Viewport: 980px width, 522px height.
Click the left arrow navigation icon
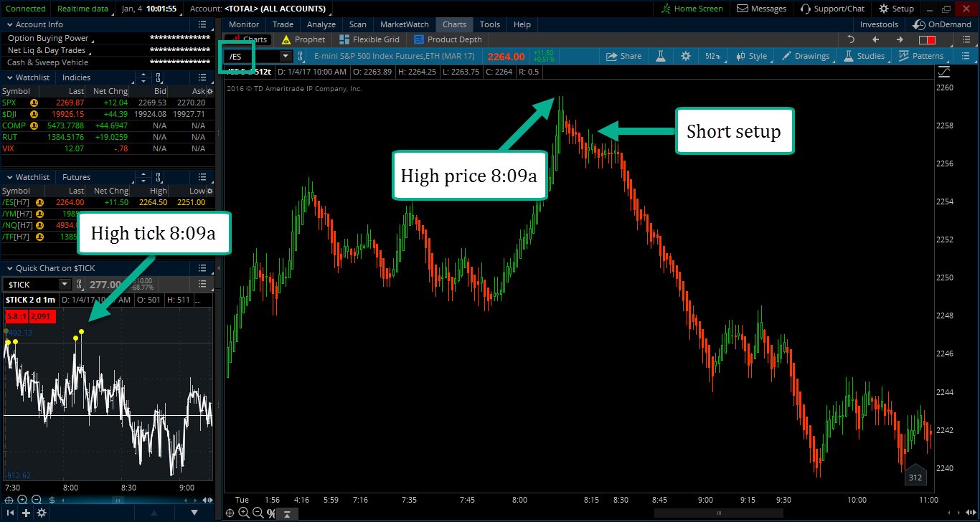point(875,39)
